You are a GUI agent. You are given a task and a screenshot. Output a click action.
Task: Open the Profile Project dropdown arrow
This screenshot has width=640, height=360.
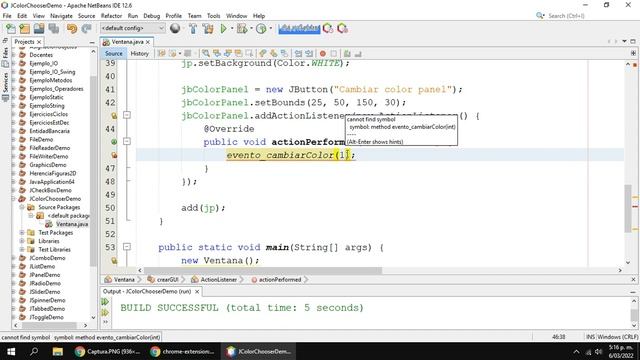[x=270, y=29]
